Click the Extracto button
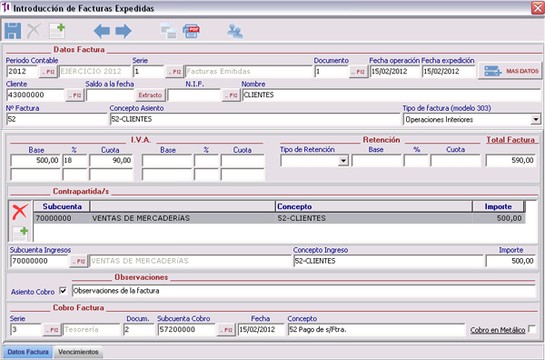The width and height of the screenshot is (545, 360). [150, 95]
